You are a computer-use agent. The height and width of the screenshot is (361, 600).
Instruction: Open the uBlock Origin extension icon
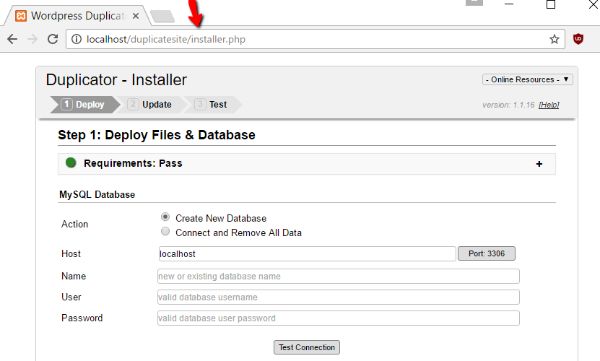coord(578,39)
